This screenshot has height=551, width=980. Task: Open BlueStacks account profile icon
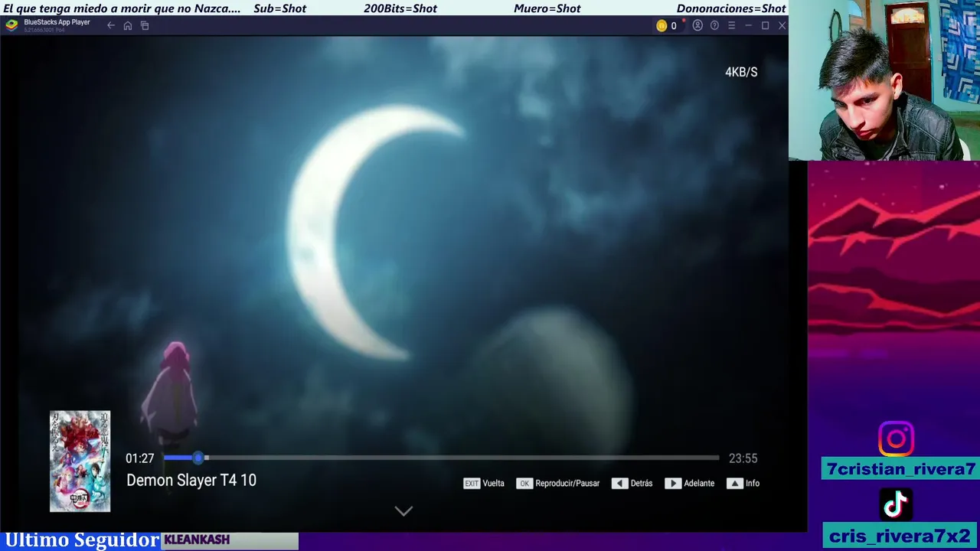[697, 25]
